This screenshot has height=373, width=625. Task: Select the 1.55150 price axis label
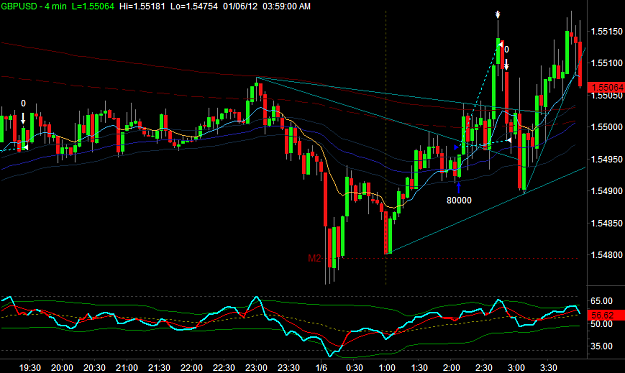[606, 31]
